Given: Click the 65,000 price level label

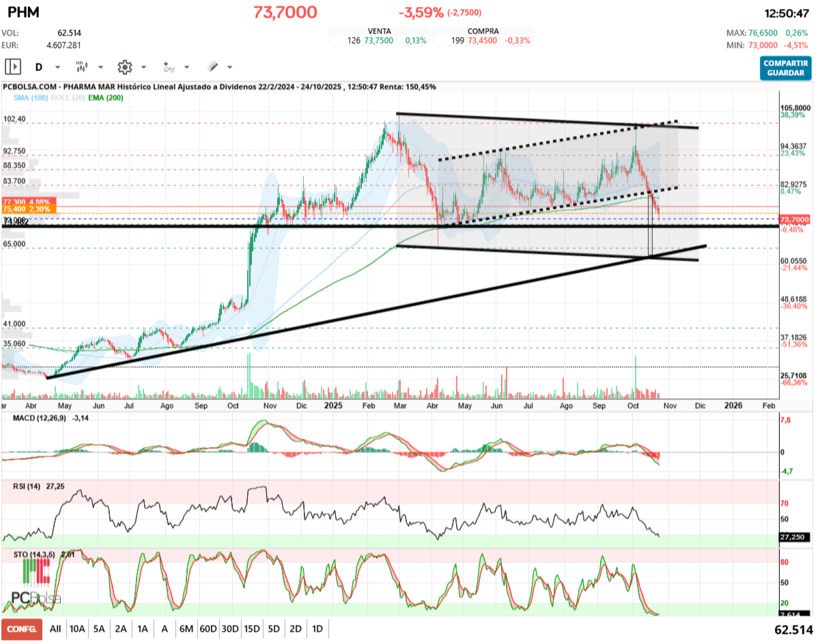Looking at the screenshot, I should pyautogui.click(x=14, y=244).
